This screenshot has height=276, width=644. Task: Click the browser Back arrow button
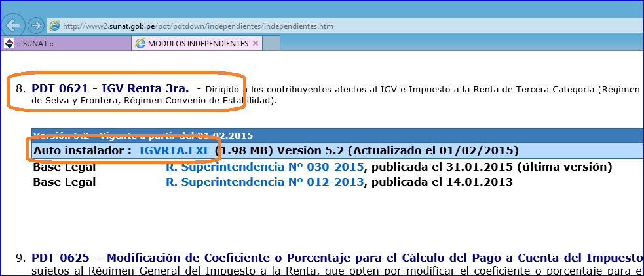[x=13, y=26]
